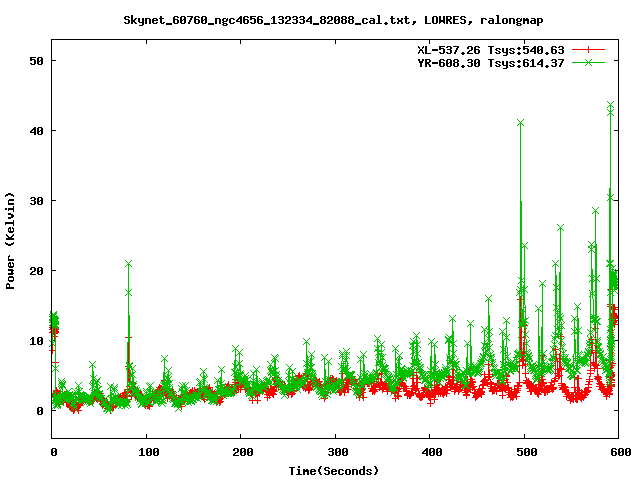Click the x-axis tick label 500
The width and height of the screenshot is (640, 480).
pos(527,452)
